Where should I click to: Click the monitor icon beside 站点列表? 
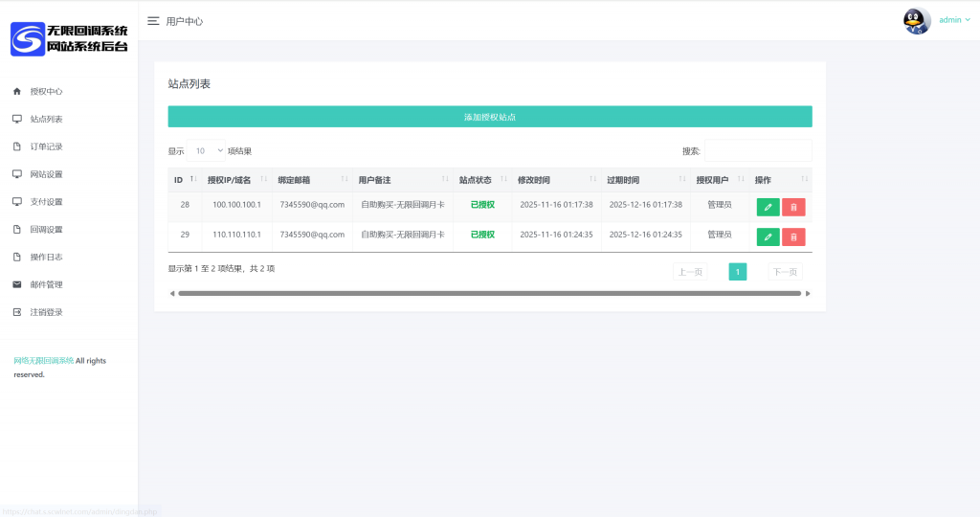pos(17,119)
